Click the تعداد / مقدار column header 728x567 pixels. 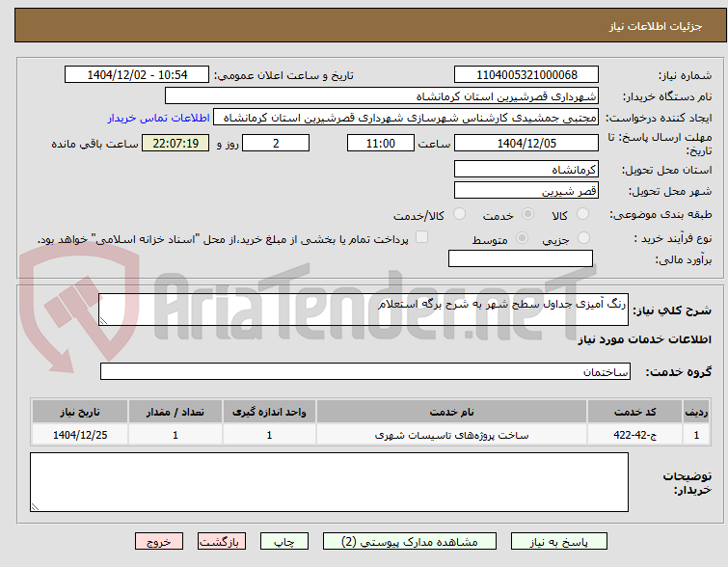[175, 412]
